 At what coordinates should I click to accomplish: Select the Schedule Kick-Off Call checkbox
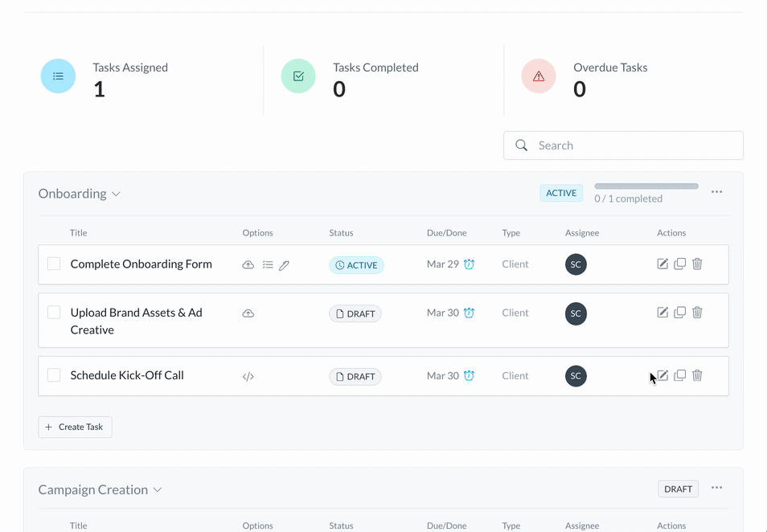[x=54, y=375]
